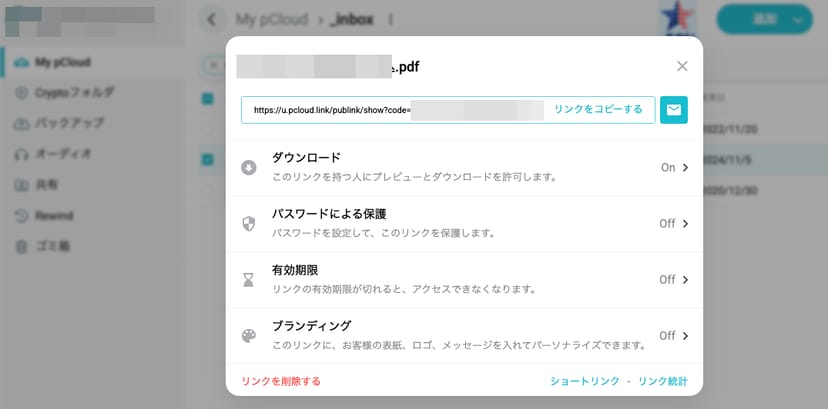Copy link with リンクをコピーする
828x409 pixels.
tap(598, 110)
